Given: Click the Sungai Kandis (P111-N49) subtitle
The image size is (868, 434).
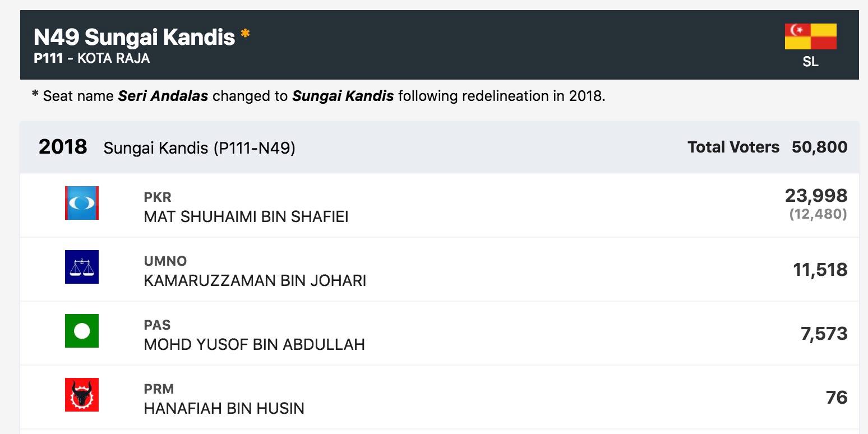Looking at the screenshot, I should coord(200,149).
